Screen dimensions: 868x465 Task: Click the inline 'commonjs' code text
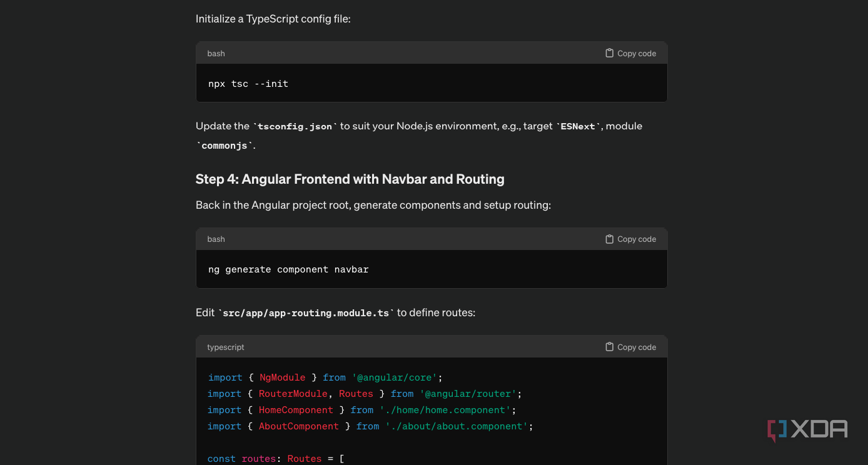[x=225, y=146]
